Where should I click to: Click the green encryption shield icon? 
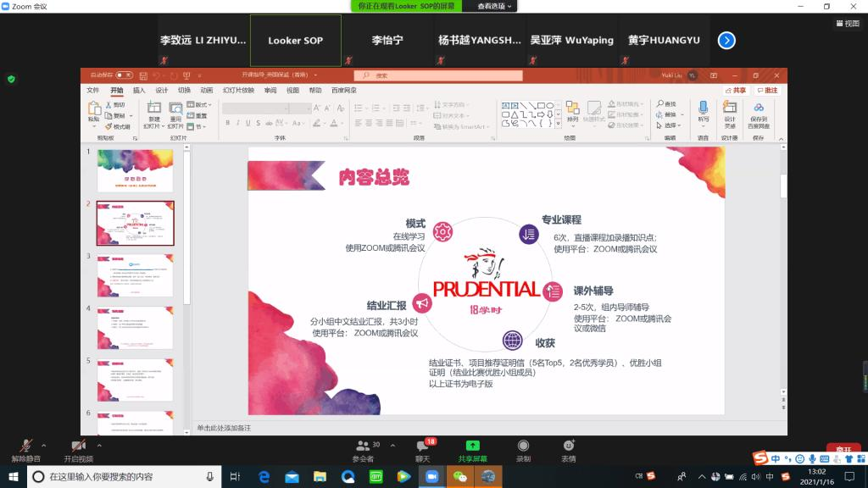pos(11,79)
